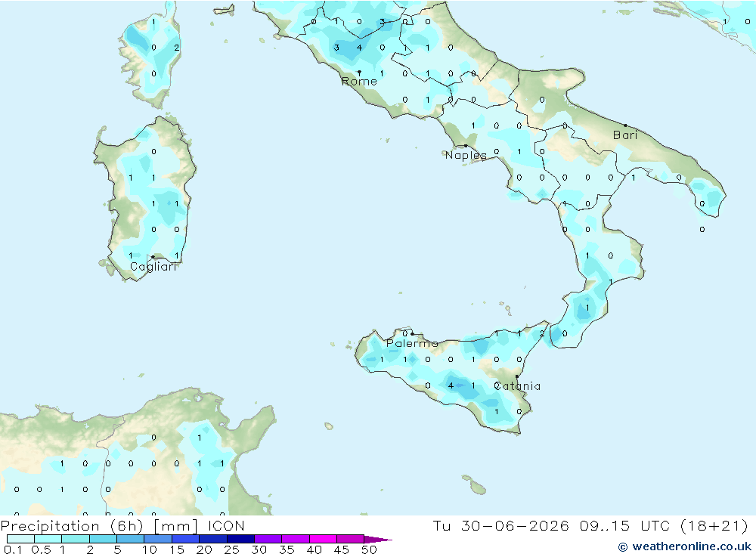
Task: Open the weatheronline.co.uk copyright link
Action: coord(685,546)
